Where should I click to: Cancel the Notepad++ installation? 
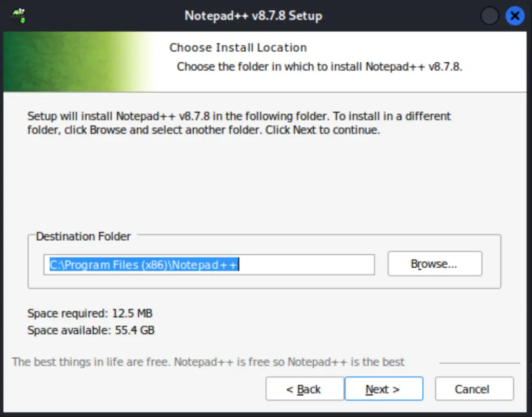[x=474, y=388]
